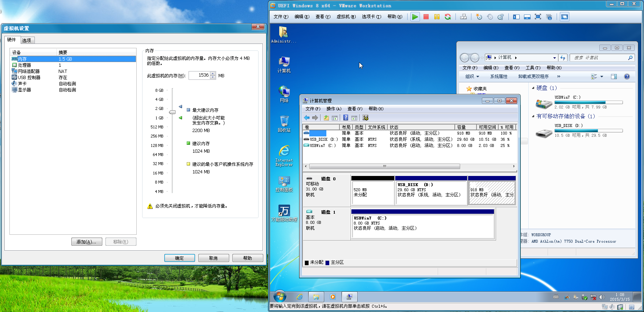Click the memory value field showing 1536
Image resolution: width=644 pixels, height=312 pixels.
tap(199, 75)
